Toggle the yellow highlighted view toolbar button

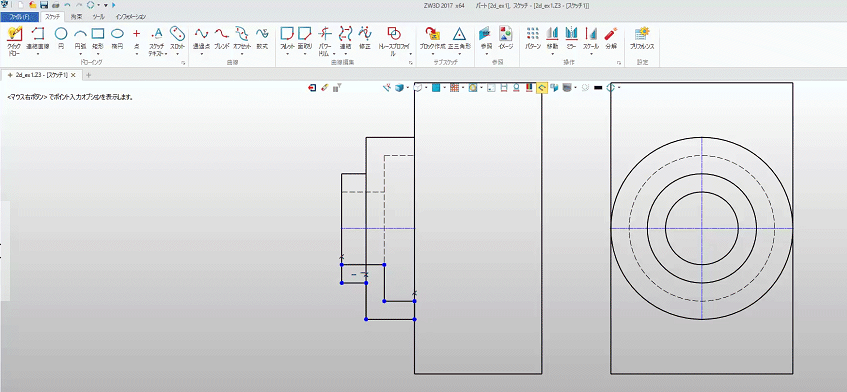click(x=542, y=87)
